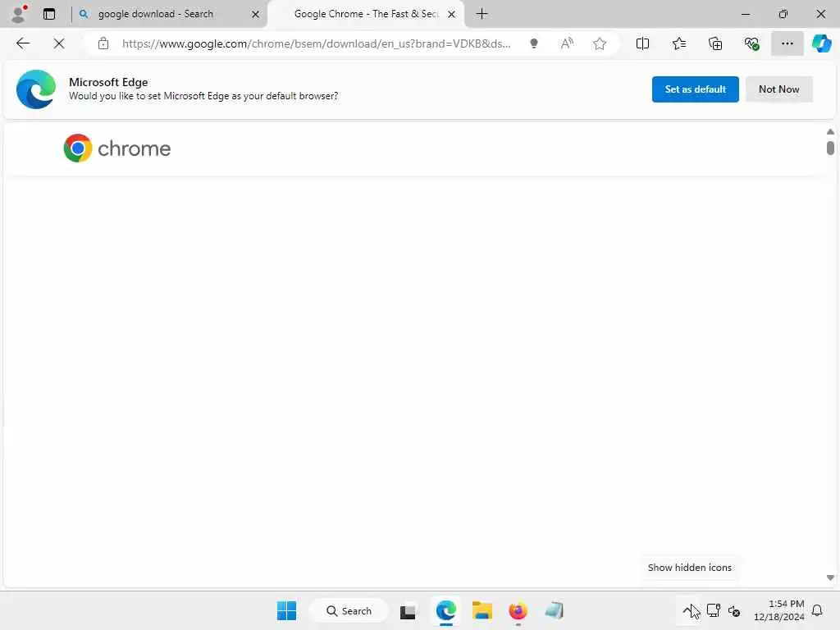Open tab actions menu icon
The width and height of the screenshot is (840, 630).
49,14
